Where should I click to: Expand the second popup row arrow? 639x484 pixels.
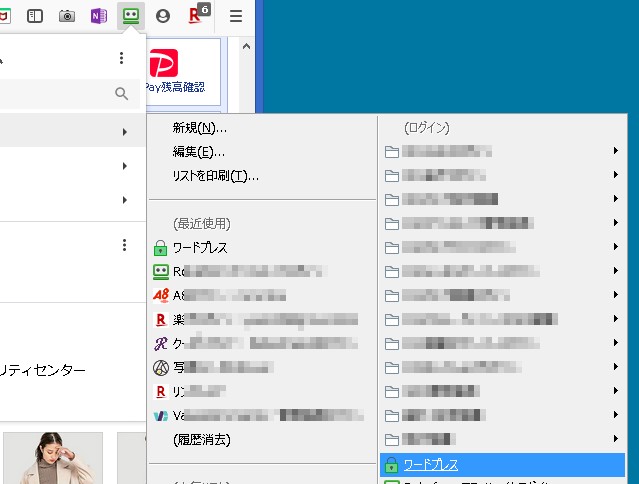click(x=125, y=166)
